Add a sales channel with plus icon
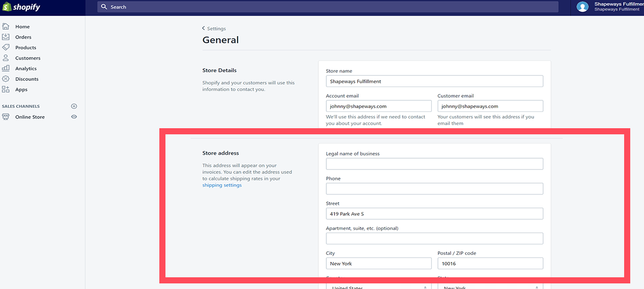The image size is (644, 289). (74, 106)
